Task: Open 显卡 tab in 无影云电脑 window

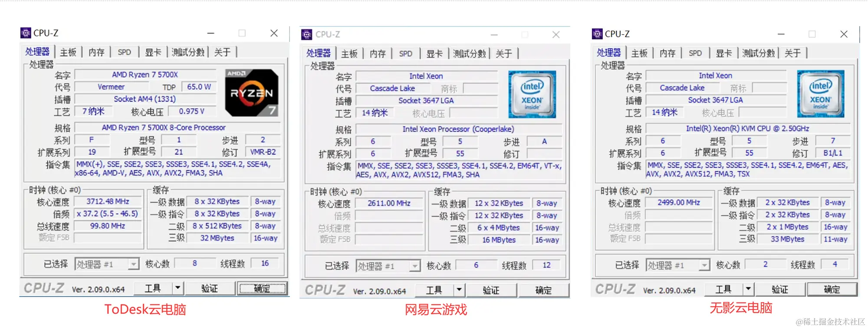Action: [723, 53]
